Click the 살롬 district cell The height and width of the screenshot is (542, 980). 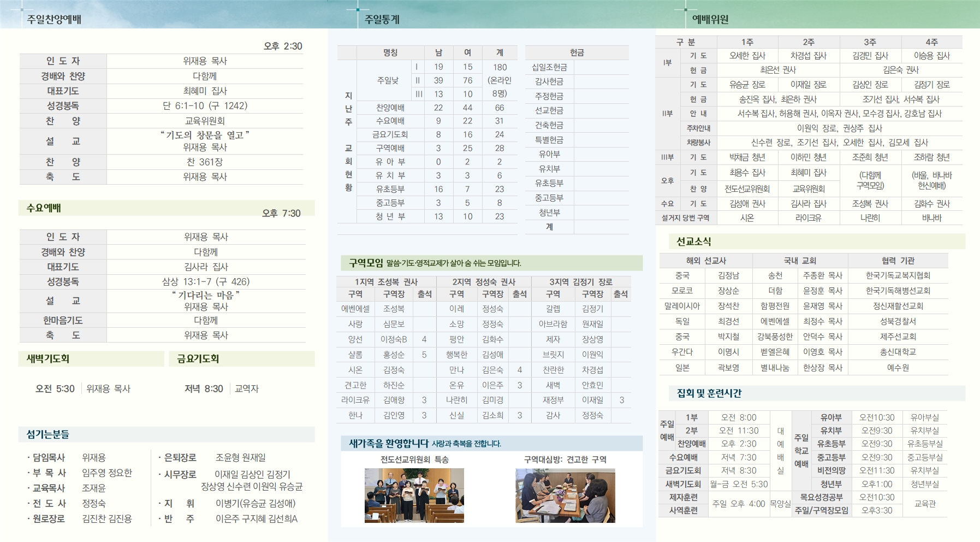[355, 355]
